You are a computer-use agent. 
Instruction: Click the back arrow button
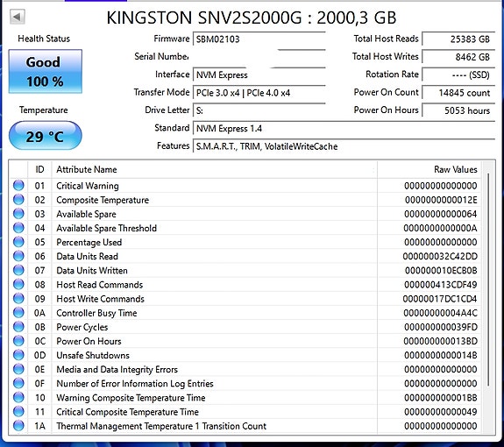point(18,17)
